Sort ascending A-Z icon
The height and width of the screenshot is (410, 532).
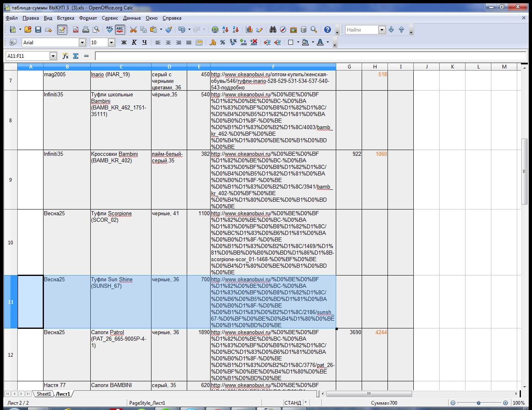225,30
